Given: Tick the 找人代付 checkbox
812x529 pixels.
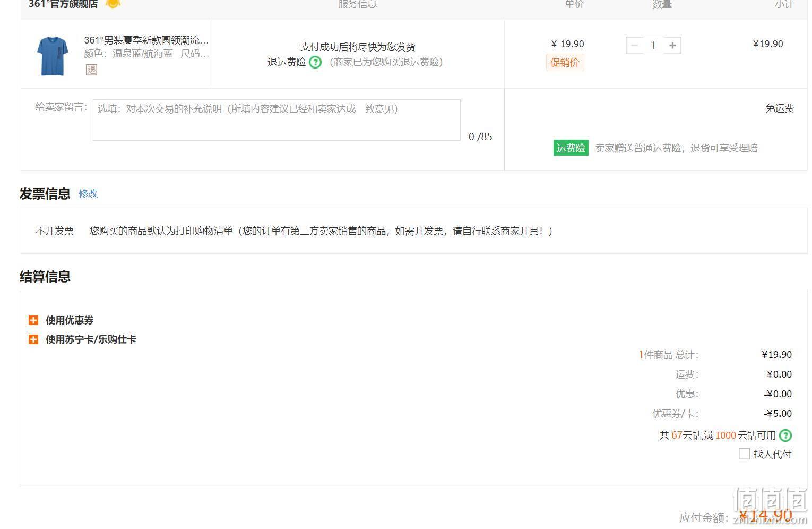Looking at the screenshot, I should pyautogui.click(x=744, y=454).
